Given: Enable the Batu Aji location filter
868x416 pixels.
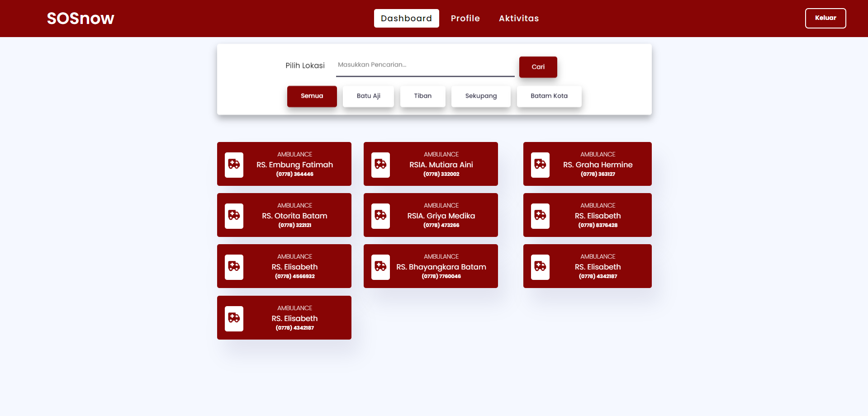Looking at the screenshot, I should [x=368, y=96].
